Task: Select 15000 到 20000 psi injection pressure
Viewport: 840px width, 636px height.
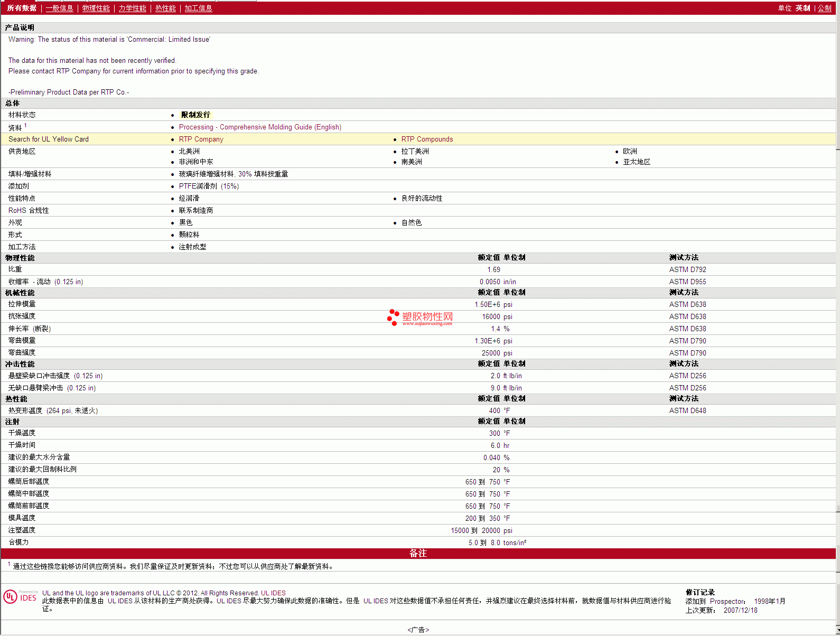Action: [481, 531]
